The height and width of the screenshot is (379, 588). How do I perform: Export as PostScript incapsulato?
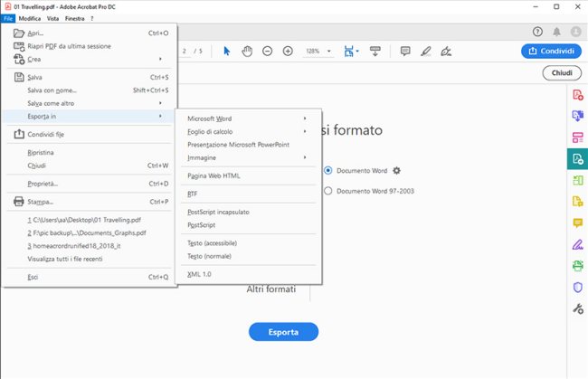tap(248, 212)
